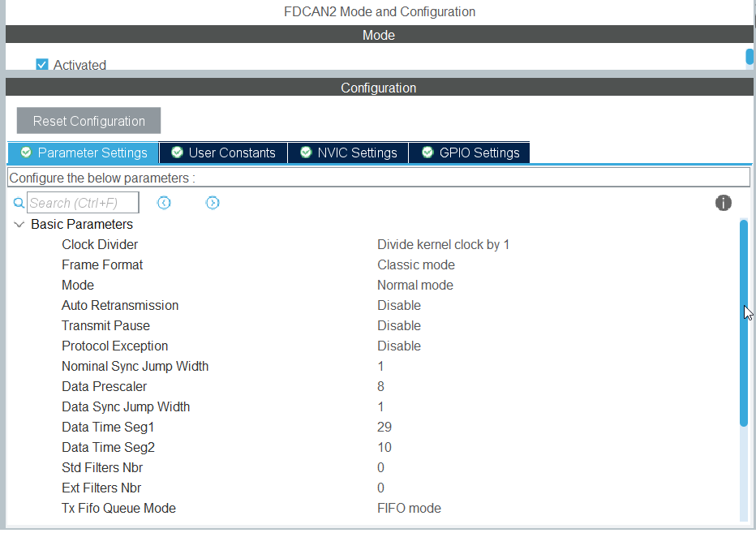This screenshot has height=533, width=756.
Task: Edit Std Filters Nbr value
Action: click(380, 467)
